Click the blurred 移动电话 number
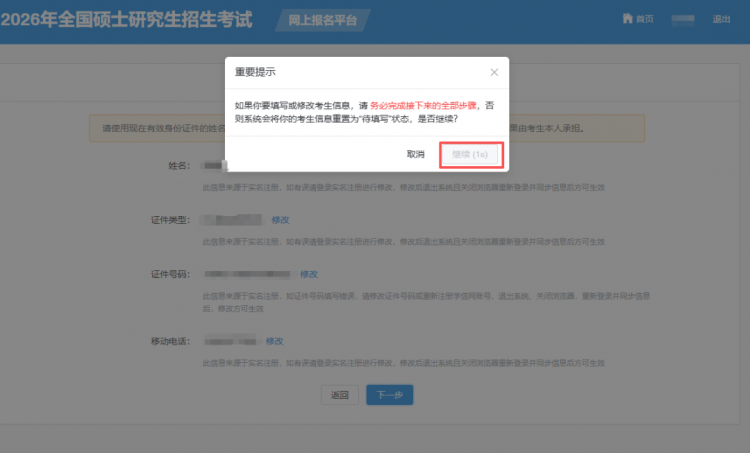 tap(230, 341)
